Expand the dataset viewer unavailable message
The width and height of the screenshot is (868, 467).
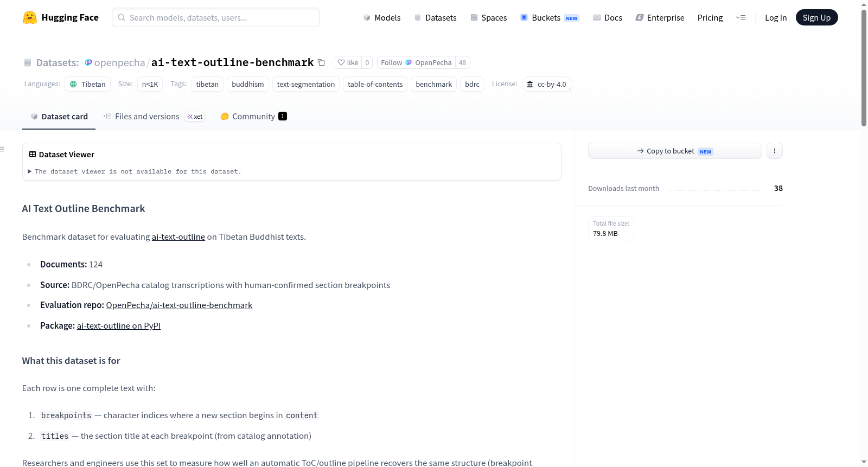(135, 171)
